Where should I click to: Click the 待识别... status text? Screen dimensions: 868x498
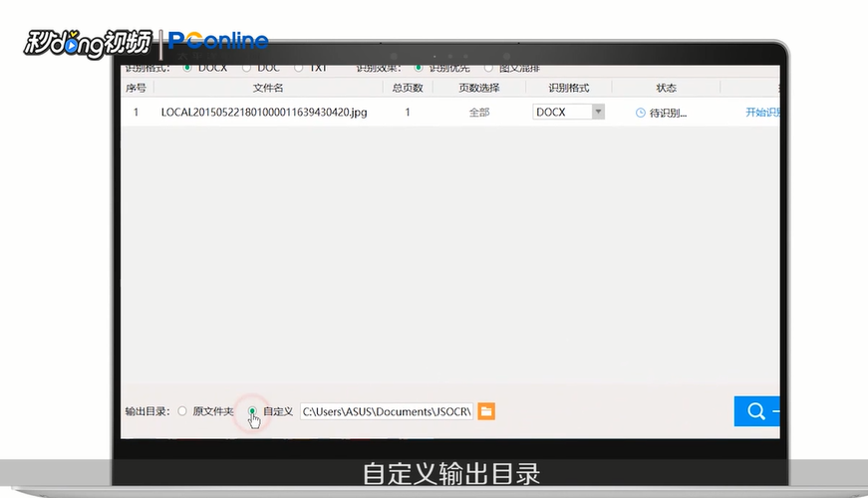tap(668, 113)
